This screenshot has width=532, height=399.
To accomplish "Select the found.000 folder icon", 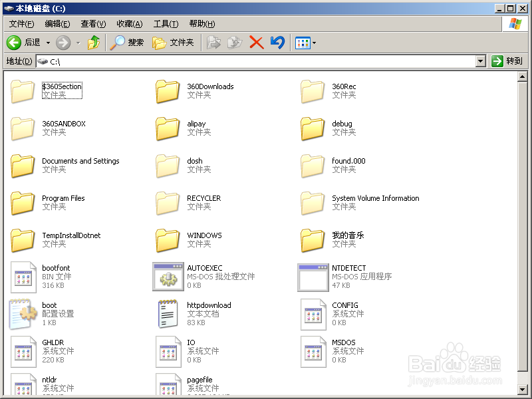I will (313, 166).
